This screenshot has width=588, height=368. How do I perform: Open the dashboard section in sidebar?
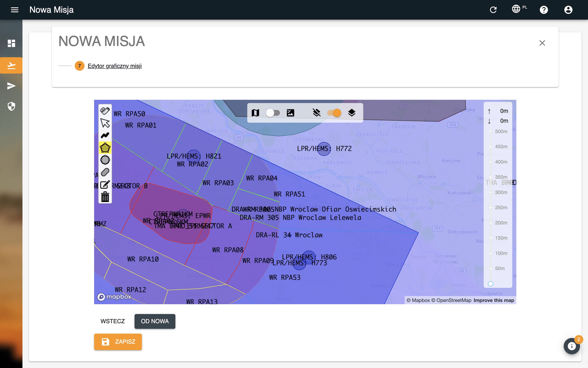point(11,43)
